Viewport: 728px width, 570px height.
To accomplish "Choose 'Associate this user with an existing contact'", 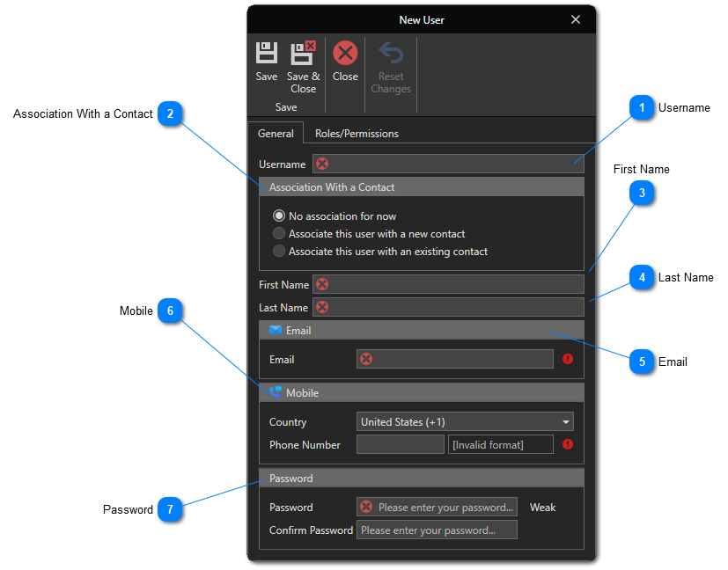I will [280, 252].
